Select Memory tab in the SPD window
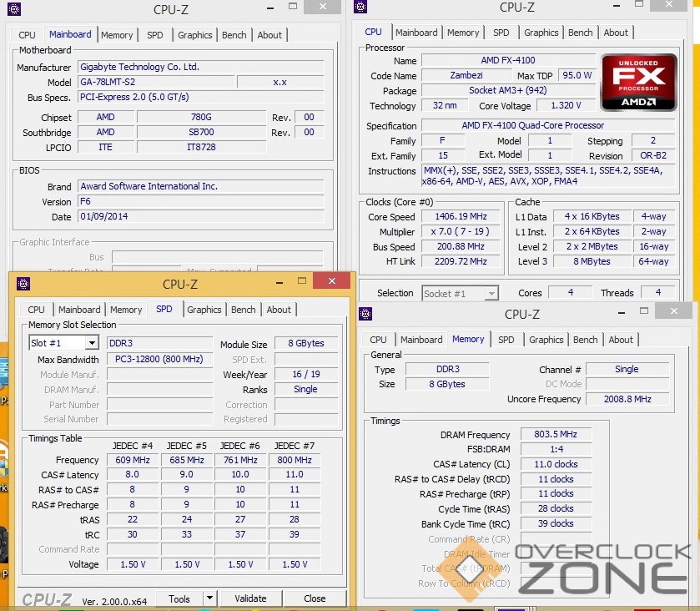 126,310
